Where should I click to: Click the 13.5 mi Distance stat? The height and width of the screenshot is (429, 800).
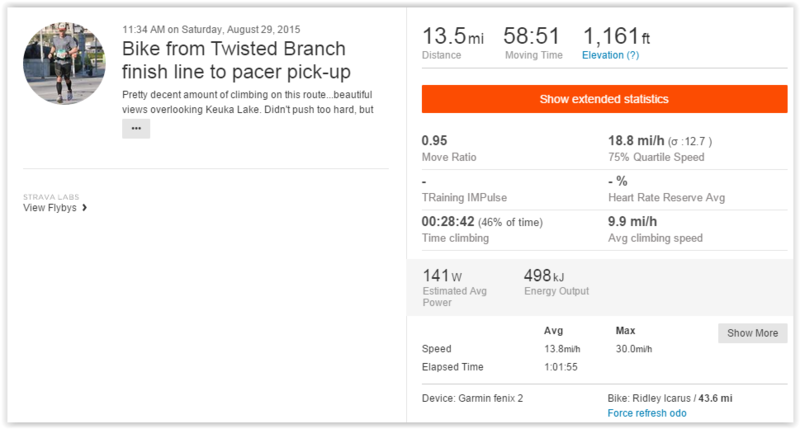[452, 37]
